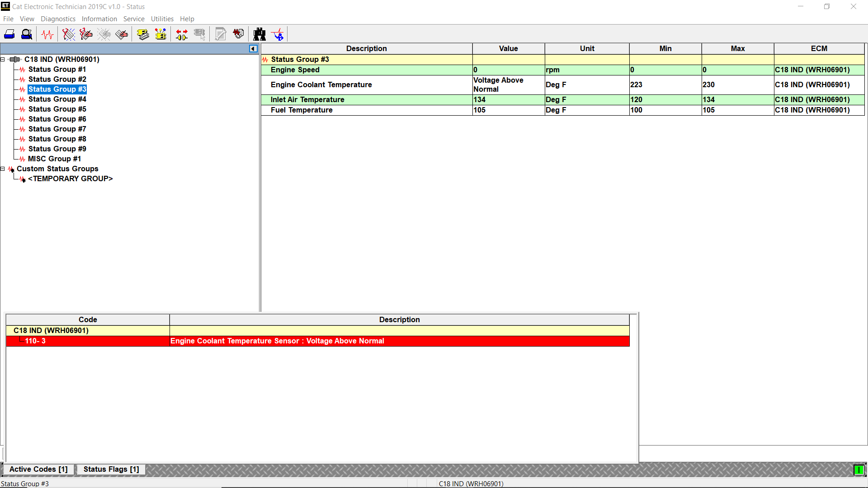The image size is (868, 488).
Task: Open the Configuration tool icon with pins
Action: tap(160, 34)
